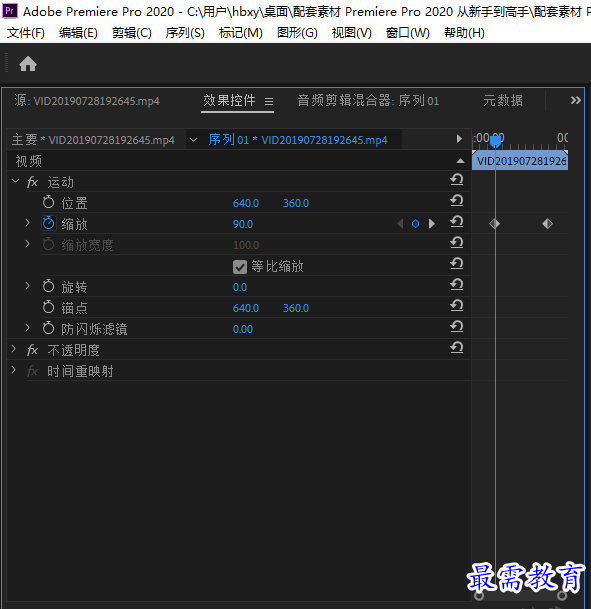Image resolution: width=591 pixels, height=609 pixels.
Task: Open the 编辑(E) menu
Action: tap(78, 33)
